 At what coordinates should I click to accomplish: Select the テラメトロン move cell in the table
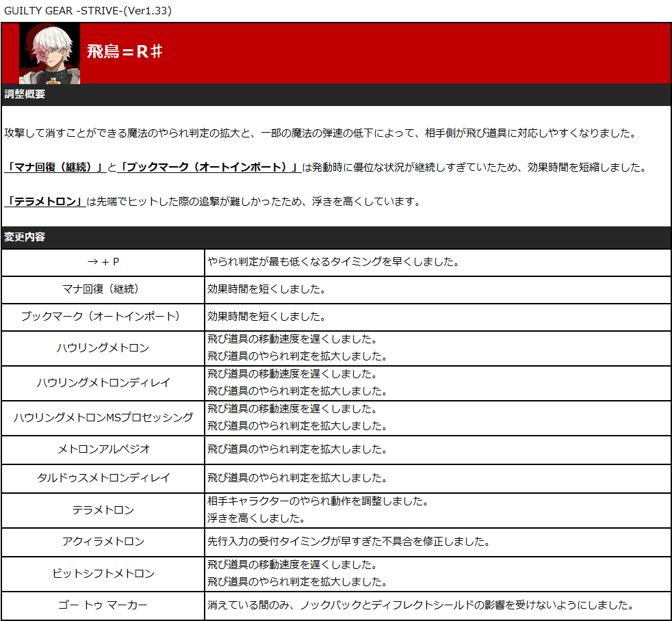pyautogui.click(x=103, y=510)
